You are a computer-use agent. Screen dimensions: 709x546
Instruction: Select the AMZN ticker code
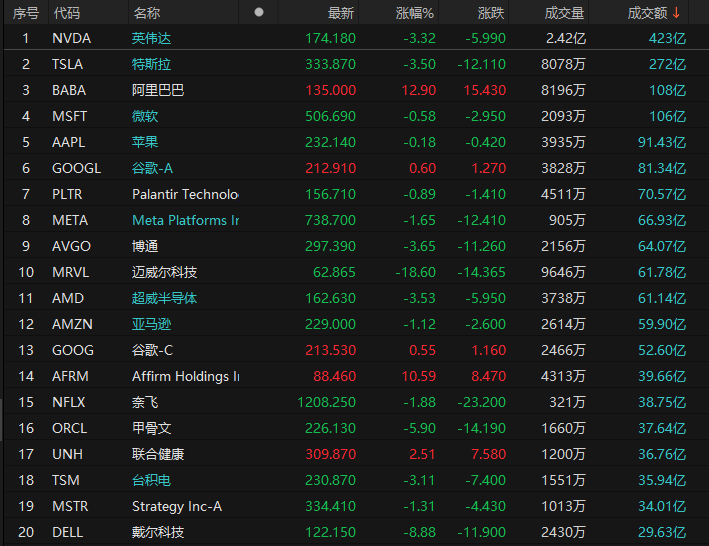pyautogui.click(x=72, y=324)
